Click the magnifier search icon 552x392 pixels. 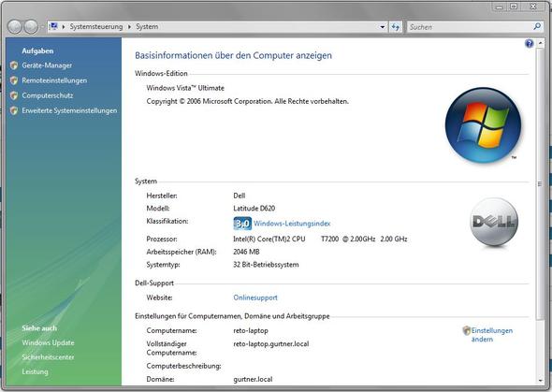[x=537, y=26]
